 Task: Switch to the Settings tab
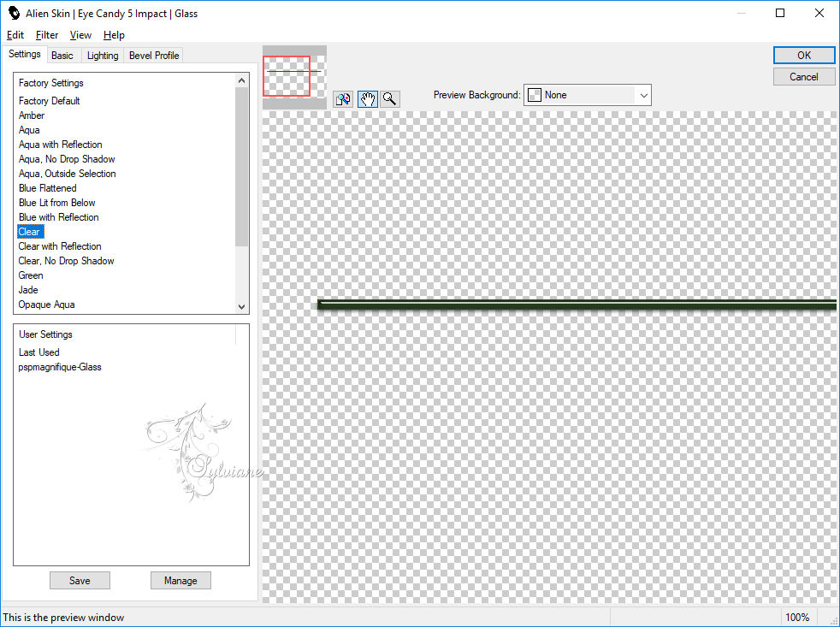click(x=25, y=54)
